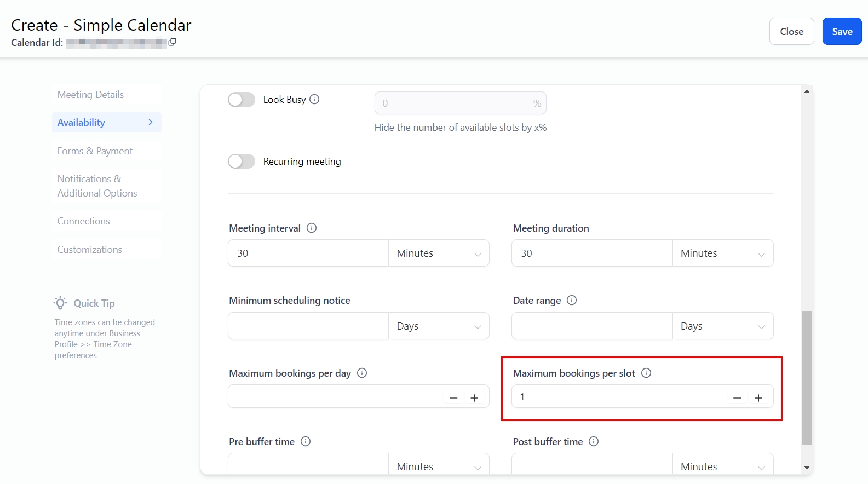Viewport: 868px width, 484px height.
Task: Open the Meeting interval unit dropdown
Action: click(x=439, y=253)
